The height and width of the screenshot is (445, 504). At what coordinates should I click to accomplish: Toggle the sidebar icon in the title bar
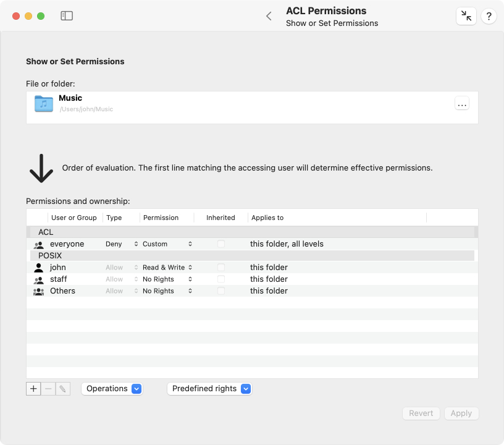[67, 15]
